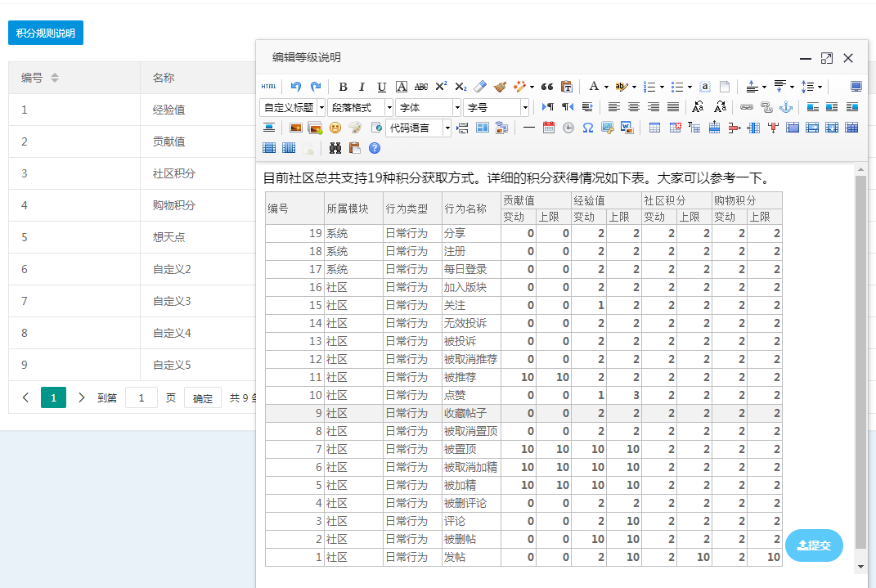Insert time with clock icon

pyautogui.click(x=568, y=128)
